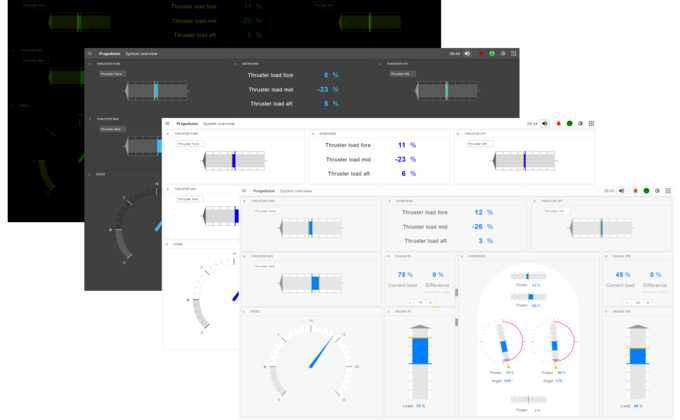The width and height of the screenshot is (680, 420).
Task: Select System overview in front window header
Action: (x=295, y=190)
